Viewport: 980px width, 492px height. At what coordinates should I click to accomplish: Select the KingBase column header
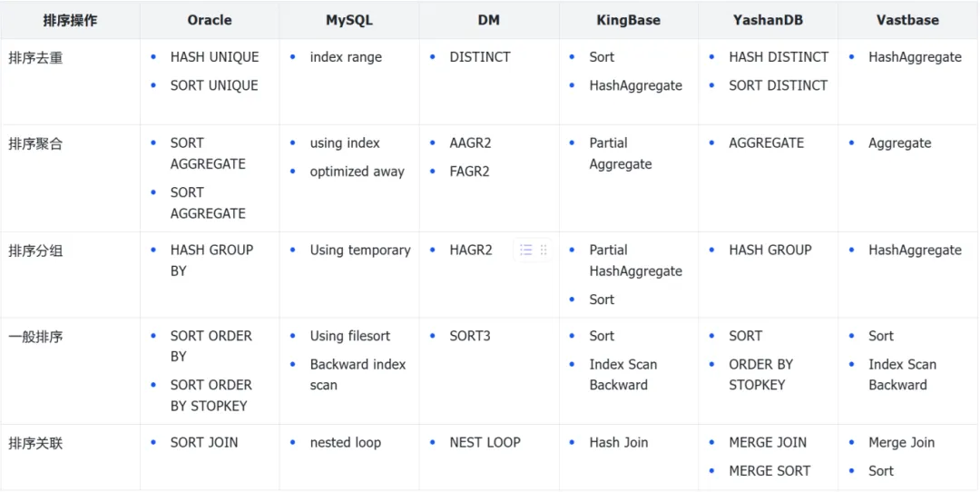(x=628, y=20)
